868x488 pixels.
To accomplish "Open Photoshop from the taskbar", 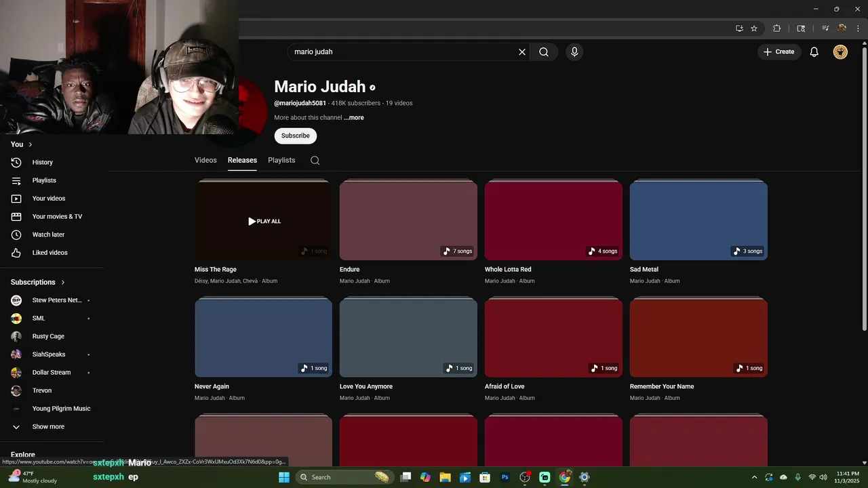I will [505, 477].
